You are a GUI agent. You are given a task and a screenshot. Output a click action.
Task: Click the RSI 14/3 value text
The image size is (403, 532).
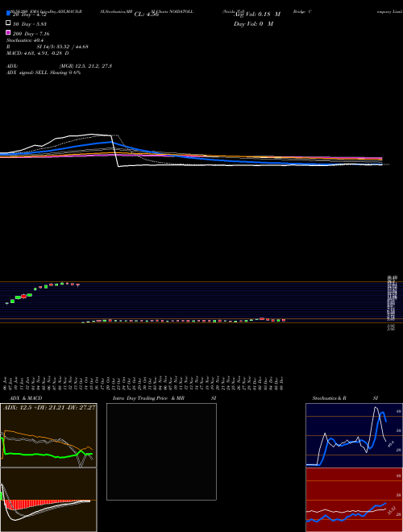[48, 47]
